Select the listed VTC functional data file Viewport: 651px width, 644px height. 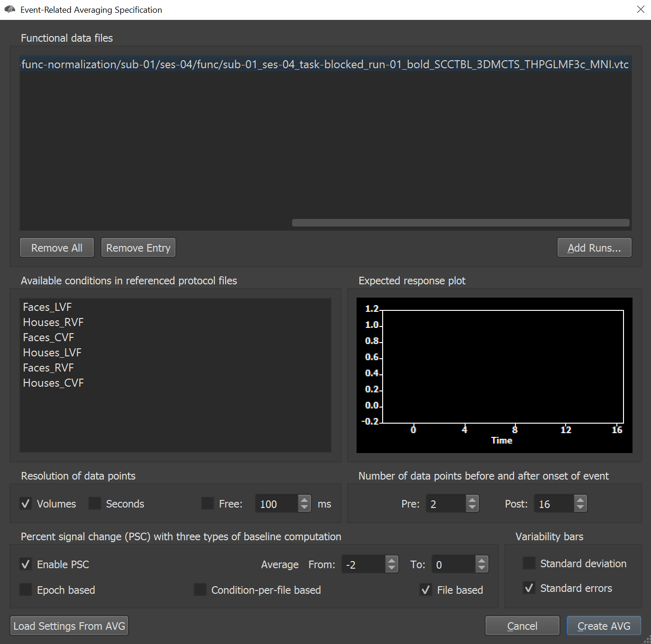(x=325, y=64)
